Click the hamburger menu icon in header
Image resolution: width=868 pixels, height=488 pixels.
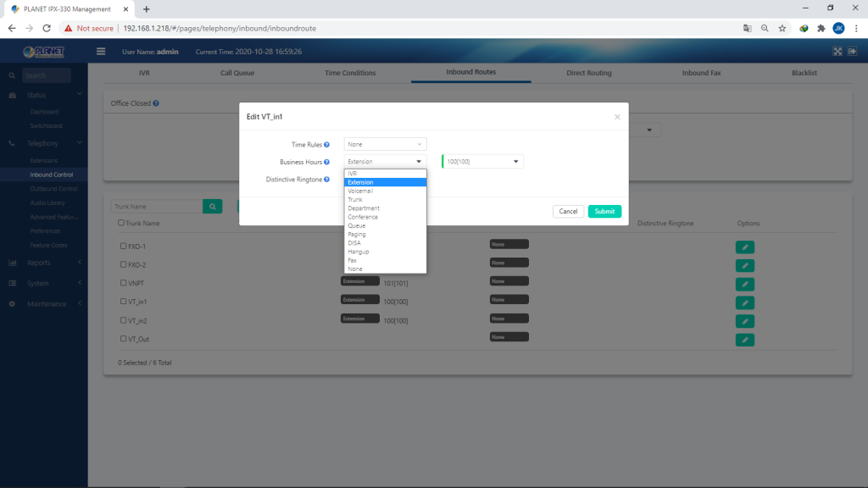(101, 52)
